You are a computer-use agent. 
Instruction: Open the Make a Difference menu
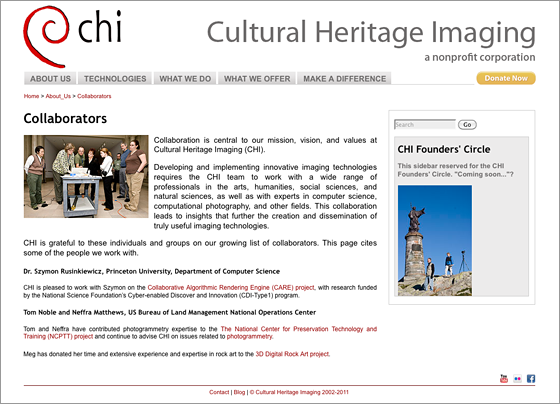tap(345, 79)
